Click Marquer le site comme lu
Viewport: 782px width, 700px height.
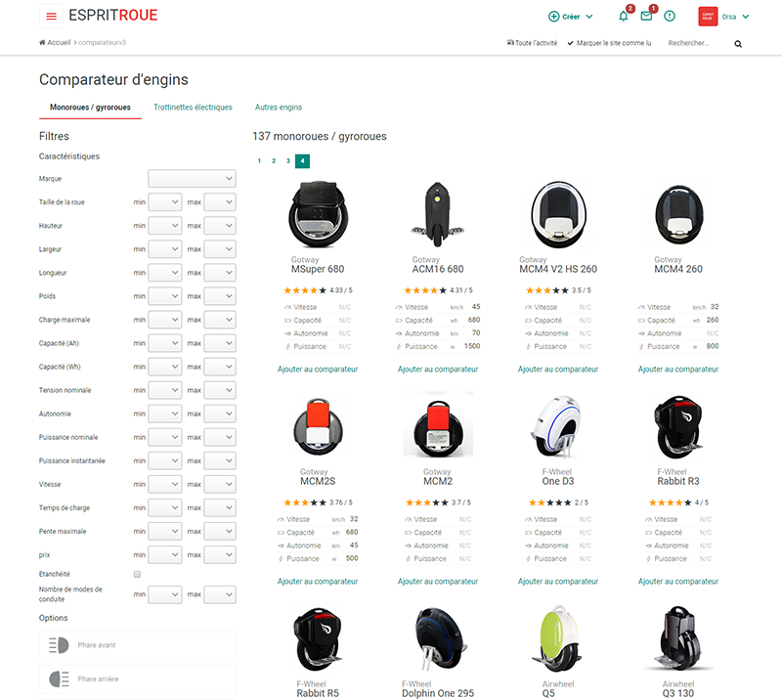pos(609,43)
